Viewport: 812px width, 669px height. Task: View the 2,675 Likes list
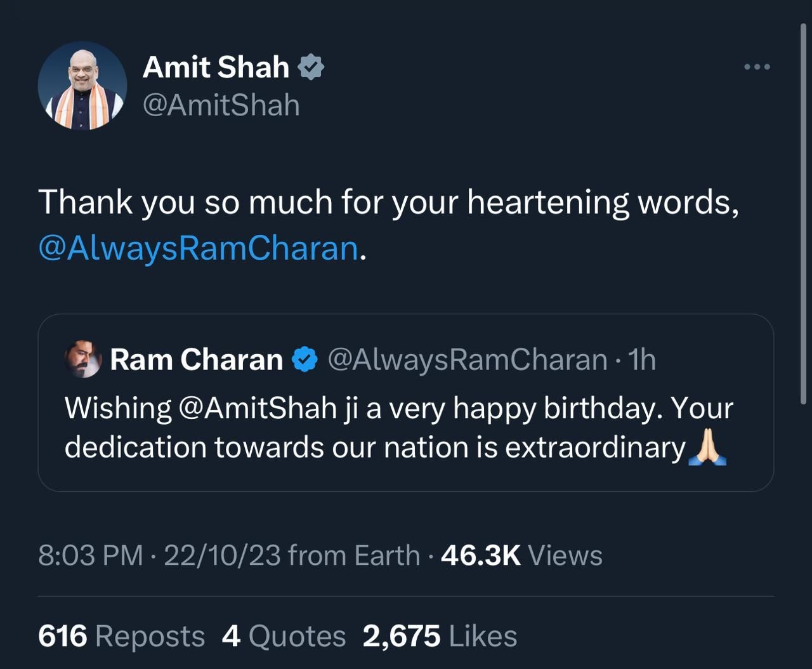440,636
